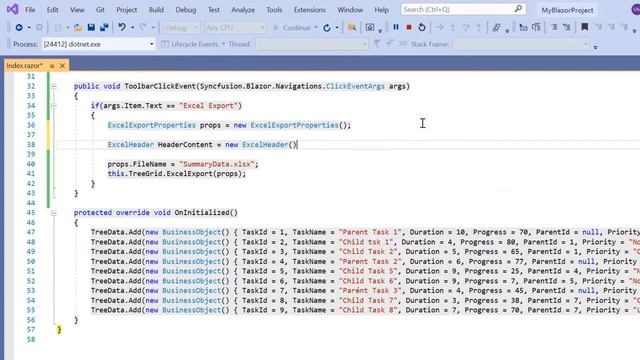Viewport: 640px width, 360px height.
Task: Click the ClickEventArgs type on line 32
Action: click(355, 86)
